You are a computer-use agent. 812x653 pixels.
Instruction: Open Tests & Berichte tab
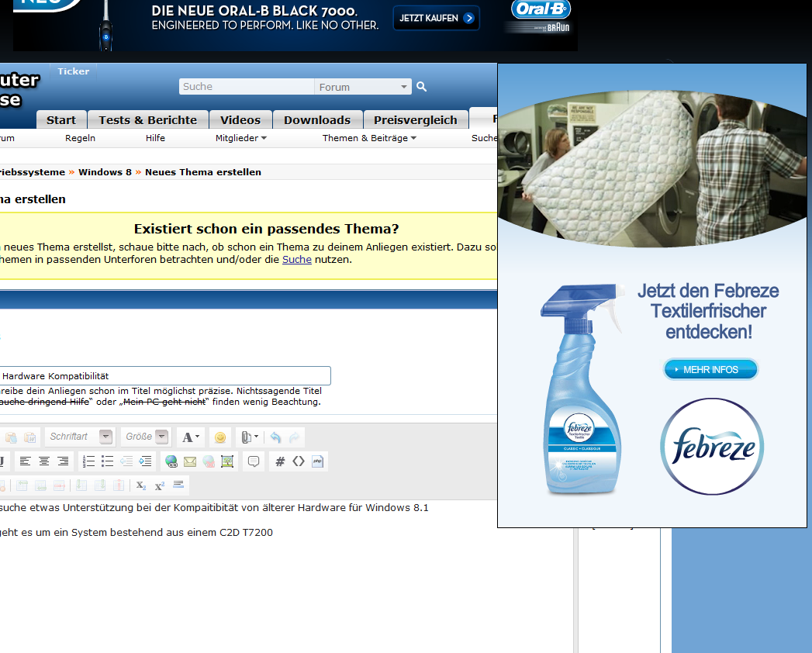pos(147,120)
